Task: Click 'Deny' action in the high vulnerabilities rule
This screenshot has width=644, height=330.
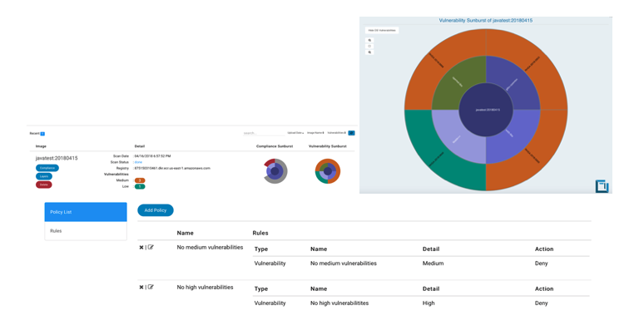Action: tap(542, 303)
